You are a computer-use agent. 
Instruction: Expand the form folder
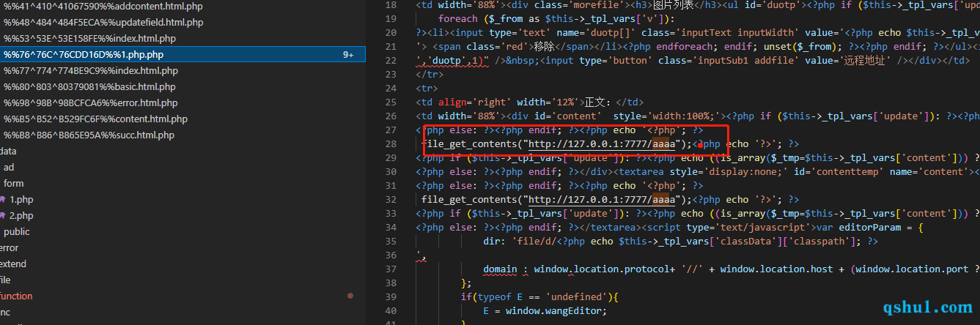(13, 183)
